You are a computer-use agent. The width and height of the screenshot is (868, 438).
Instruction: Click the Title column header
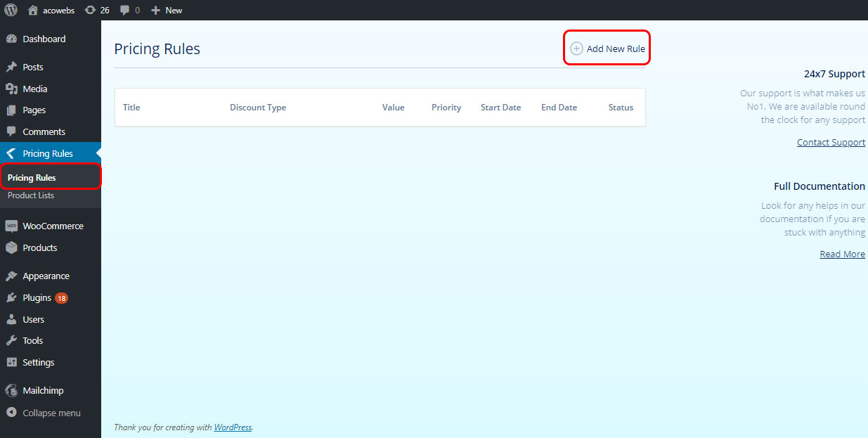tap(131, 108)
